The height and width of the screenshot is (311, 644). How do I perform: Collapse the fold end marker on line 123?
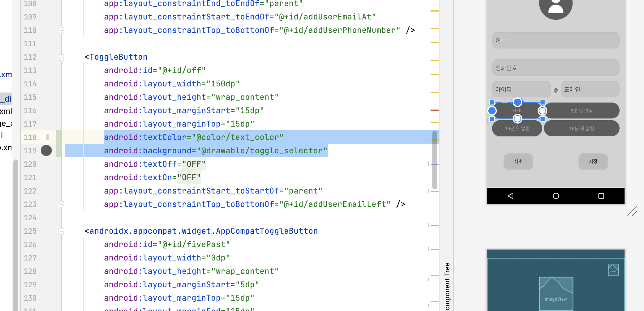click(x=61, y=204)
